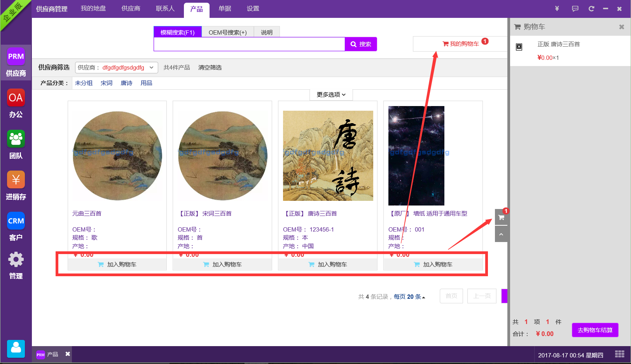Viewport: 631px width, 364px height.
Task: Open the grid apps icon at bottom right
Action: click(620, 354)
